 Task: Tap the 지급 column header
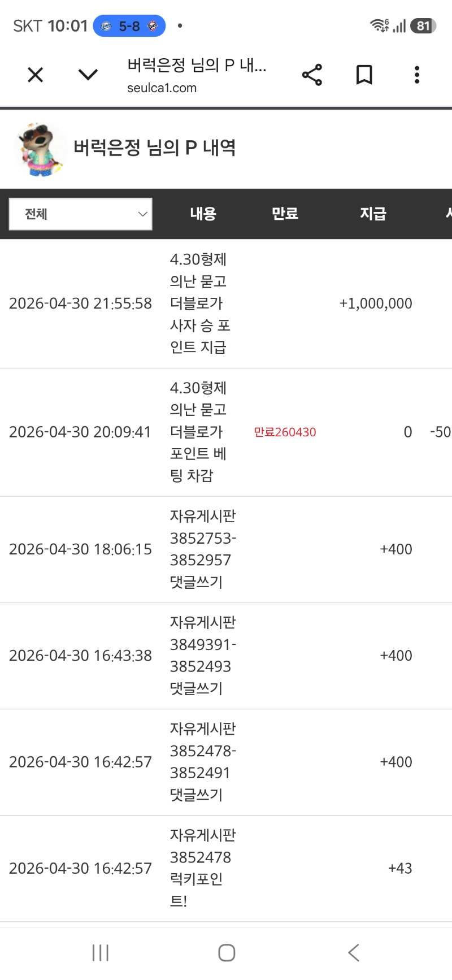pos(373,214)
